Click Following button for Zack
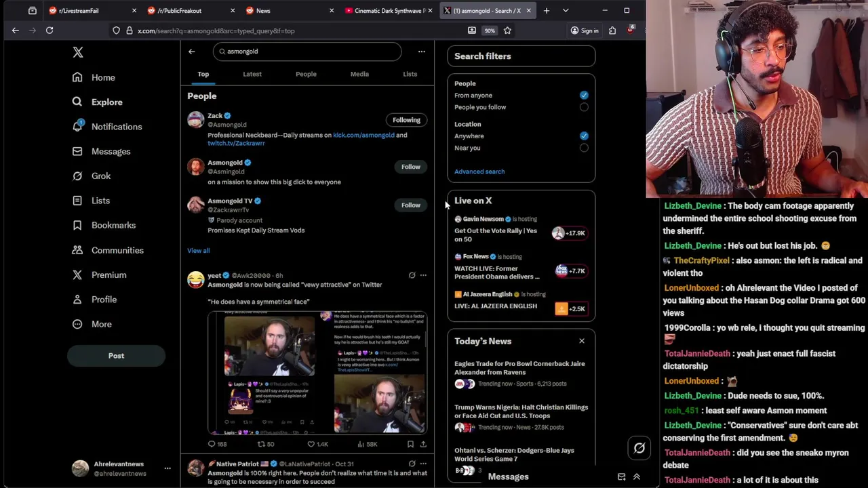Viewport: 868px width, 488px height. click(406, 120)
